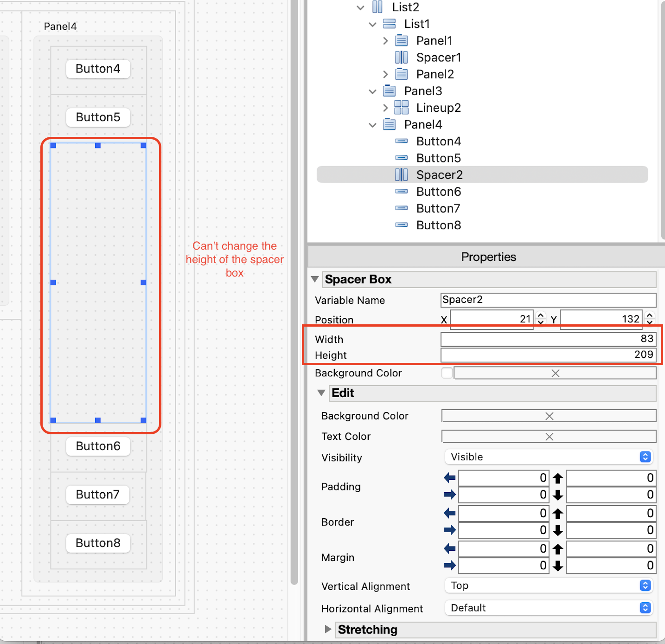
Task: Collapse the Edit properties section
Action: (x=321, y=393)
